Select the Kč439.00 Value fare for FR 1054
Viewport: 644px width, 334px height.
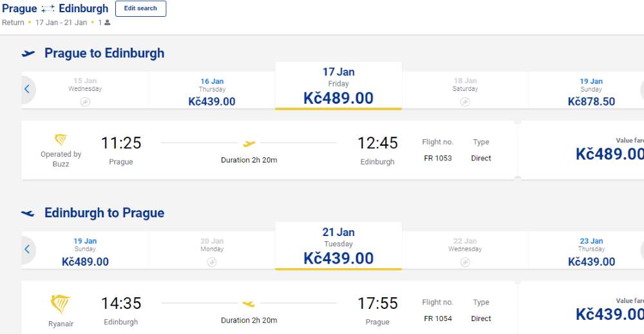point(609,314)
